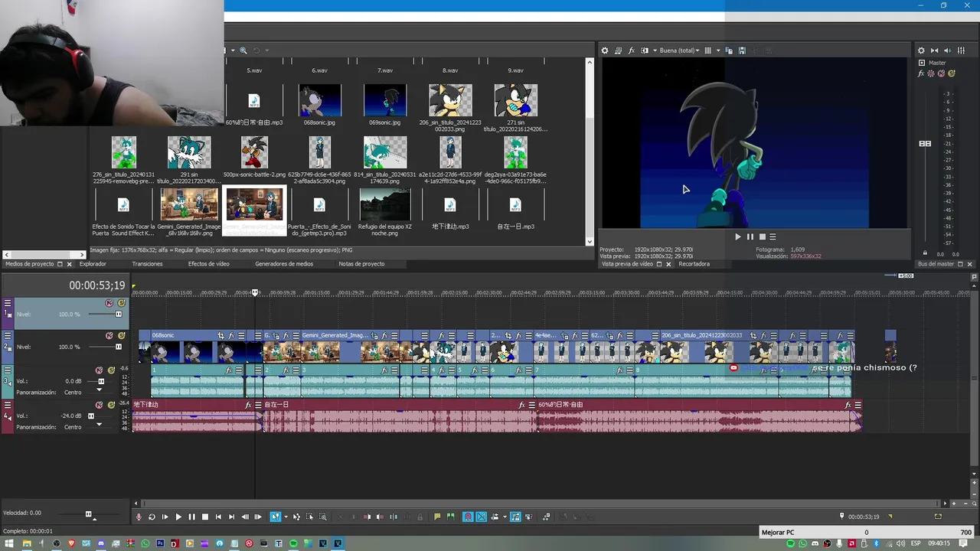Click the timecode display 00:00:53;19
The height and width of the screenshot is (551, 980).
(x=96, y=285)
